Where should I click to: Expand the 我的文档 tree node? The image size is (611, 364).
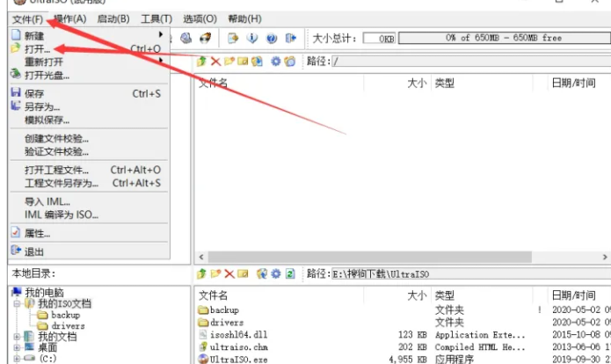click(18, 337)
